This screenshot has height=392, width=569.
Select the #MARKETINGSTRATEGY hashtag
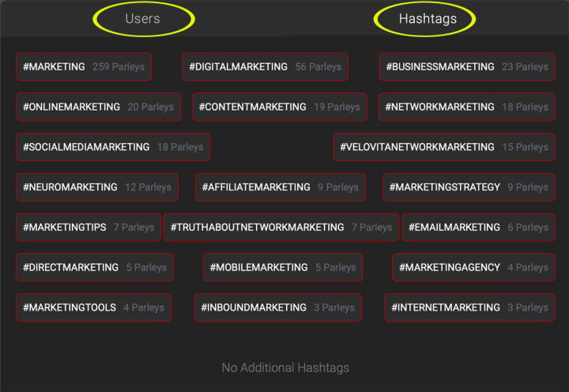pyautogui.click(x=469, y=187)
